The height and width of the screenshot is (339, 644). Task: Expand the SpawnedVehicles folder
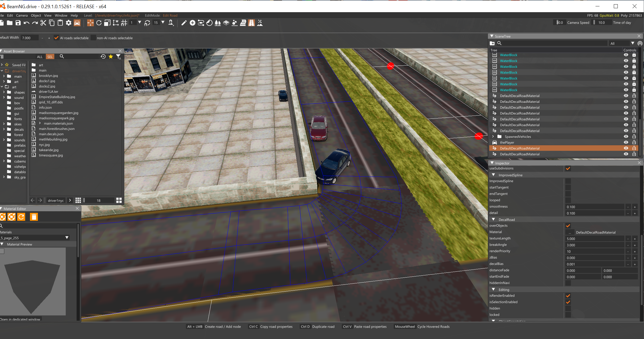click(x=493, y=137)
